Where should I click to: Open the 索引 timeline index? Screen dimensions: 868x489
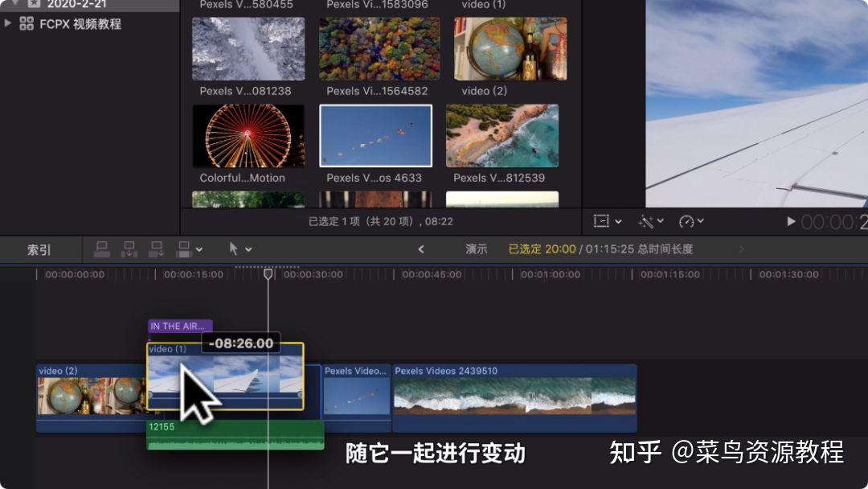coord(39,250)
